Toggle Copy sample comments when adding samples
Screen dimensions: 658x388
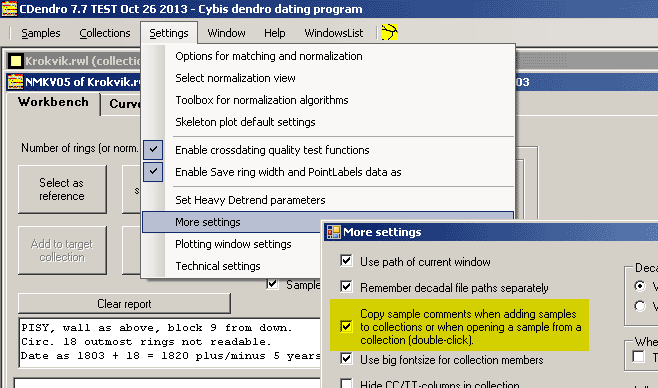point(346,326)
